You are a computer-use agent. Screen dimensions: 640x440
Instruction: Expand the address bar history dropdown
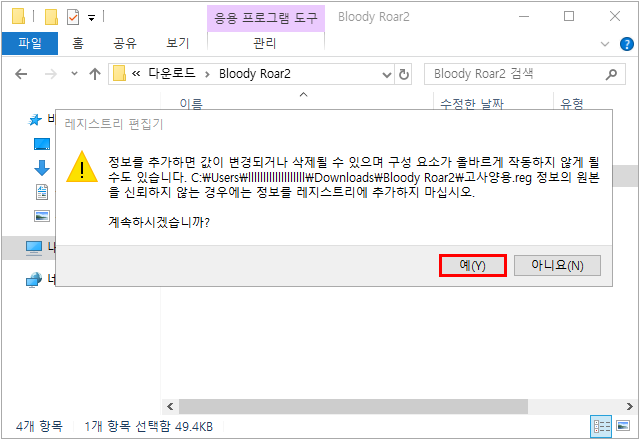click(386, 74)
